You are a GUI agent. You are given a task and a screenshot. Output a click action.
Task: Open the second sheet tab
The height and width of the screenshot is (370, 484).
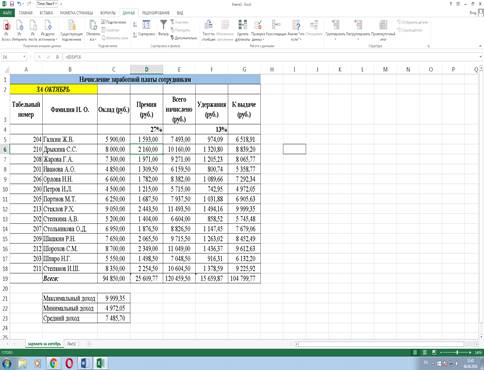pos(71,344)
